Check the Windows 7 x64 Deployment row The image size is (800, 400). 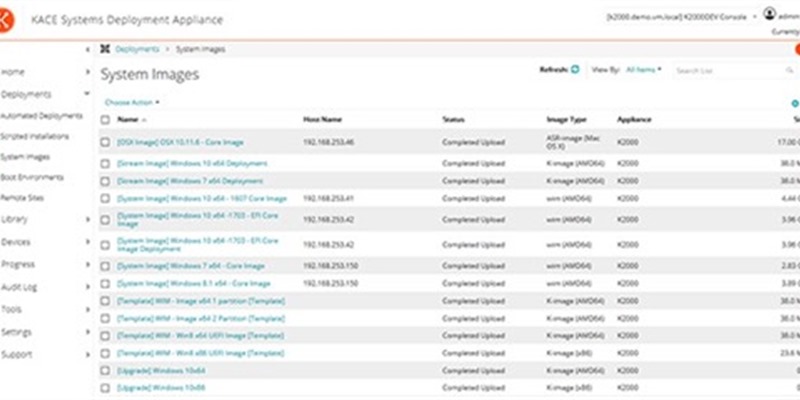[105, 181]
